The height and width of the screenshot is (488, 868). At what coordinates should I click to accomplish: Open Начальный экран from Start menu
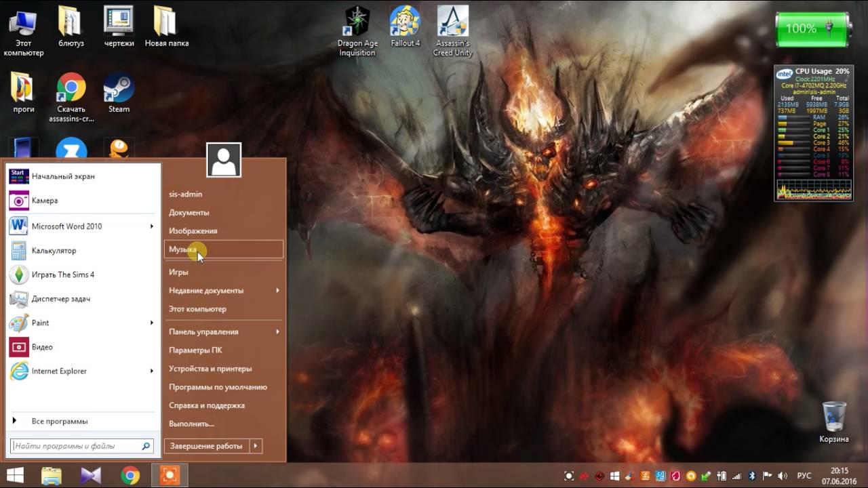(x=83, y=176)
